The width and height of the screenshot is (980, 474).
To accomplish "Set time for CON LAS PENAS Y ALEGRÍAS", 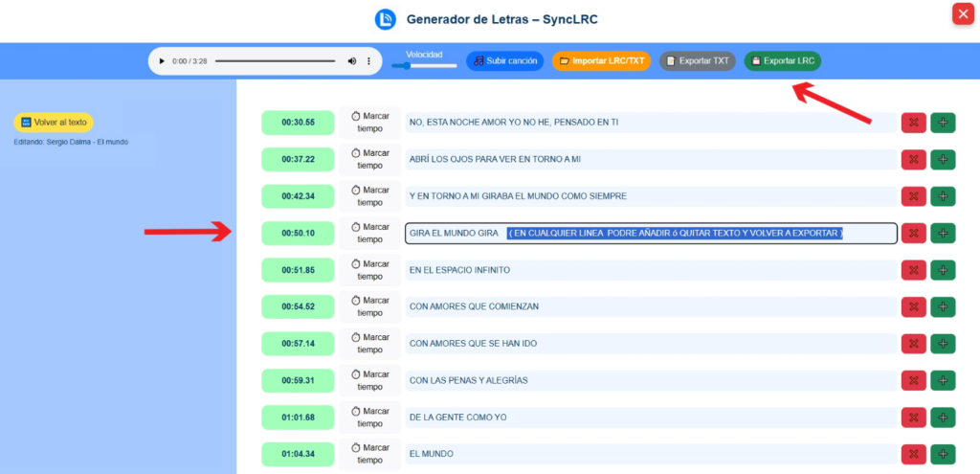I will point(369,380).
